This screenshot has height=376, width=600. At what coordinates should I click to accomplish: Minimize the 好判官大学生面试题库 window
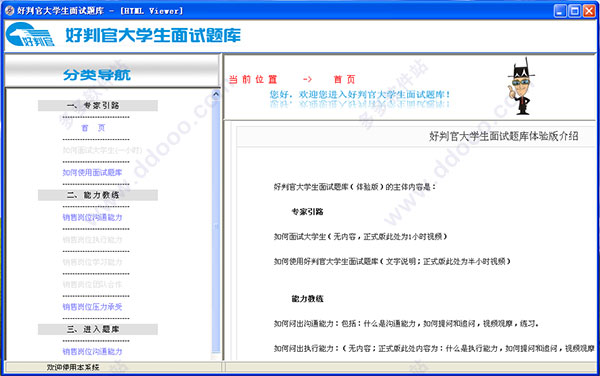click(x=560, y=11)
